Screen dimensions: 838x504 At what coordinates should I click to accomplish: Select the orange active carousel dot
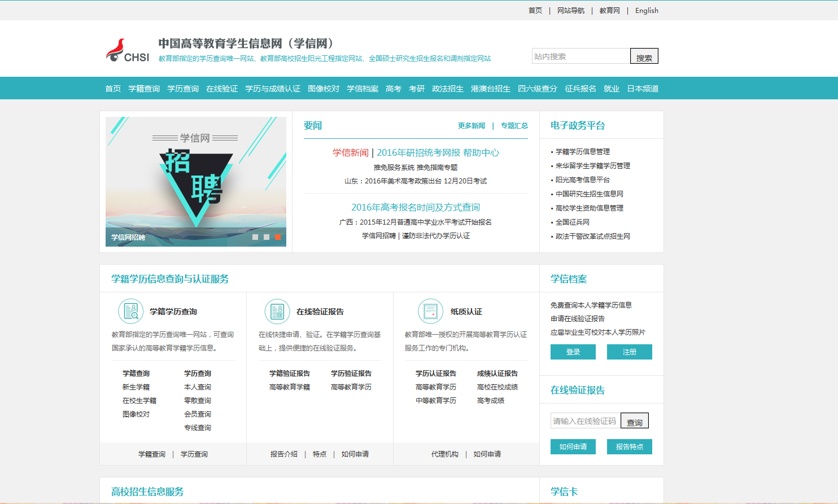278,237
